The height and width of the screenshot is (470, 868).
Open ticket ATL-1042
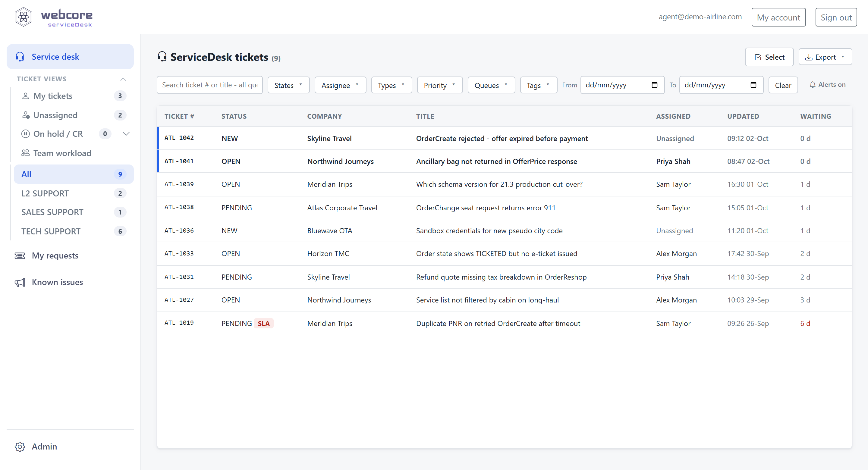(x=505, y=139)
